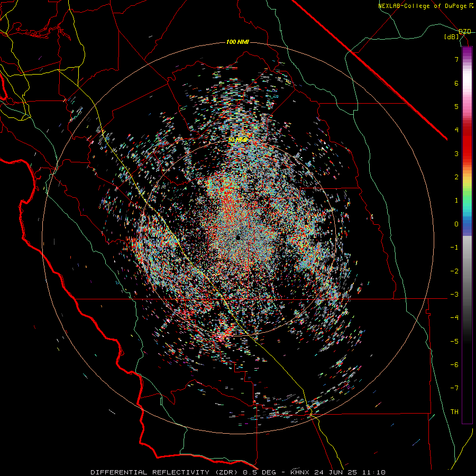476x476 pixels.
Task: Pick the yellow band on the color scale
Action: (467, 181)
